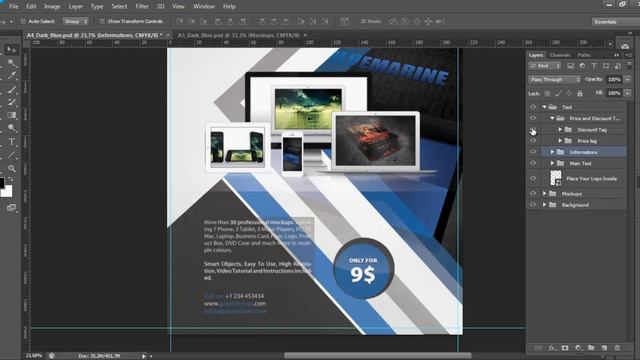Image resolution: width=640 pixels, height=360 pixels.
Task: Hide the Place Your Logo Inside layer
Action: point(533,178)
